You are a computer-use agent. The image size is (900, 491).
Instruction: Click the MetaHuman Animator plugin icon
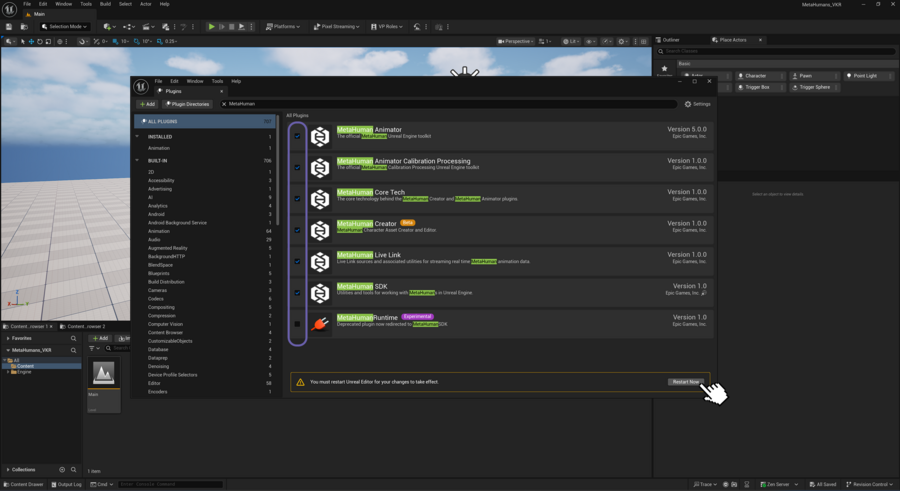point(320,137)
